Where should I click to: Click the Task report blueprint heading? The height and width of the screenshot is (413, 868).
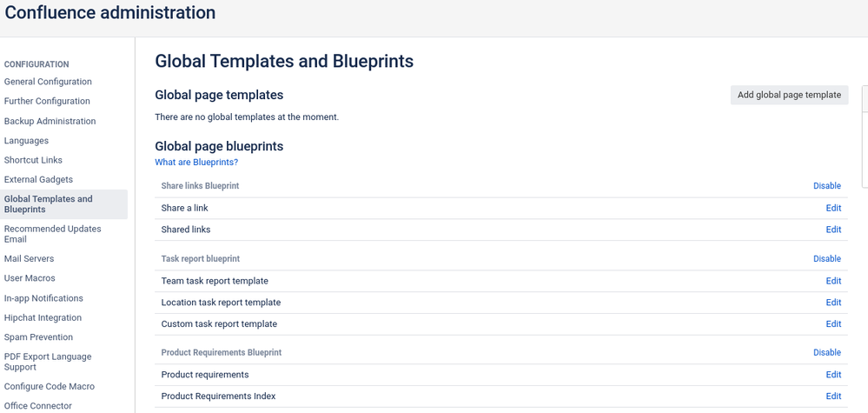tap(201, 258)
